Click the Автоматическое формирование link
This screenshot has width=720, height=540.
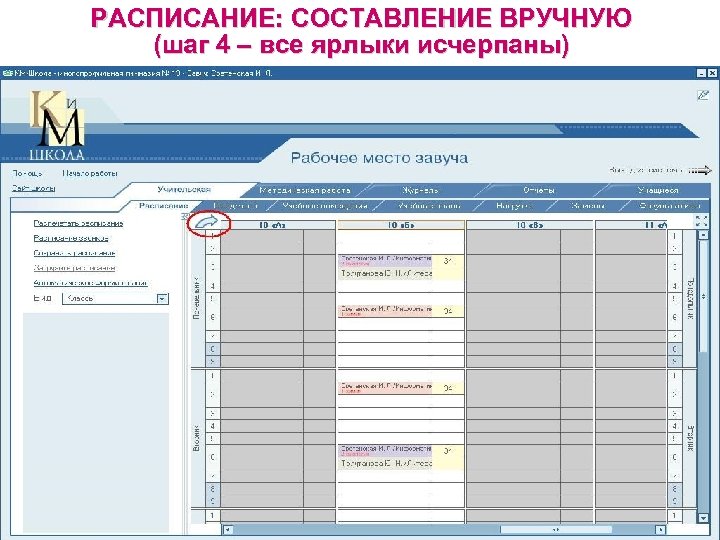[x=90, y=283]
